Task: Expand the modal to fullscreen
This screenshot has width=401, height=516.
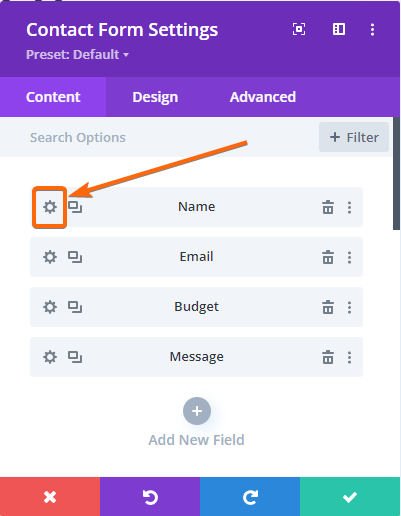Action: (x=299, y=29)
